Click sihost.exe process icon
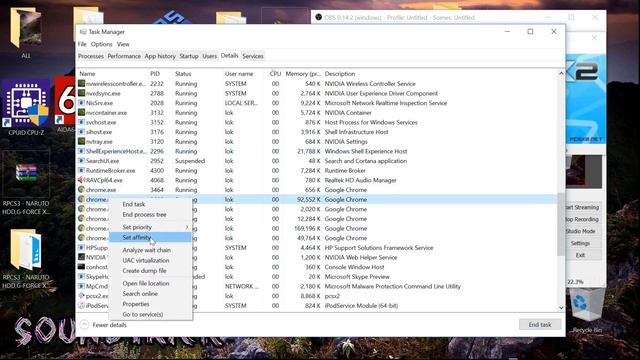The height and width of the screenshot is (360, 640). click(82, 132)
